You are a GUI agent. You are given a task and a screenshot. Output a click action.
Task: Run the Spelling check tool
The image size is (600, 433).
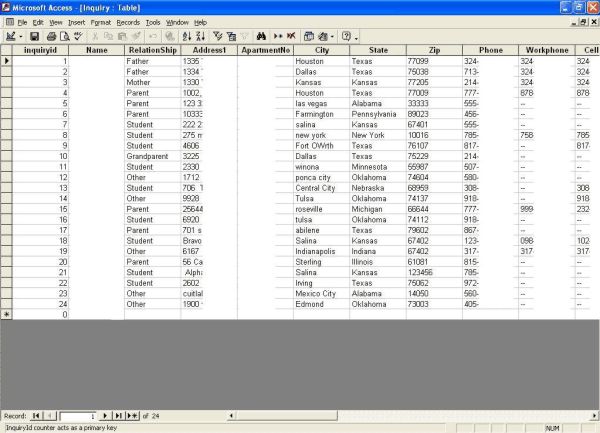coord(78,36)
